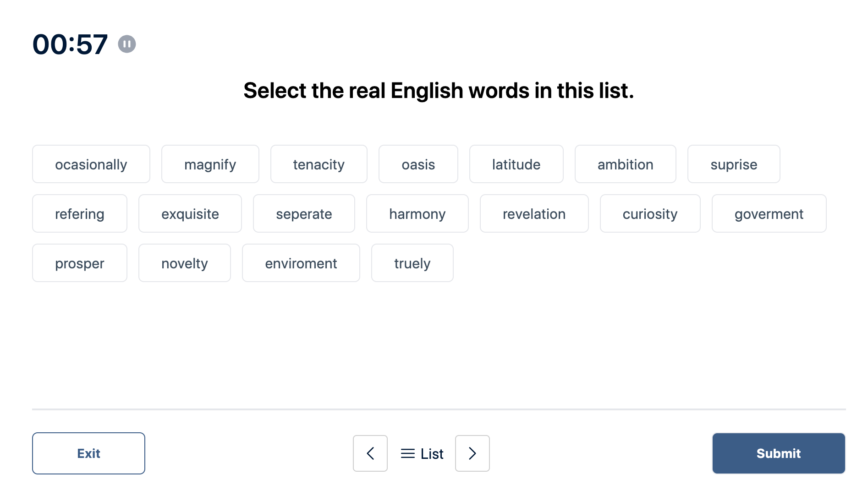Select the word 'revelation'
Screen dimensions: 868x490
534,213
